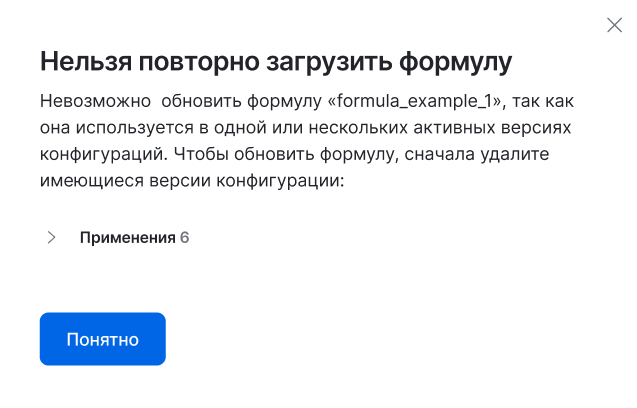Close the dialog with the X icon
The width and height of the screenshot is (637, 408).
[x=615, y=25]
